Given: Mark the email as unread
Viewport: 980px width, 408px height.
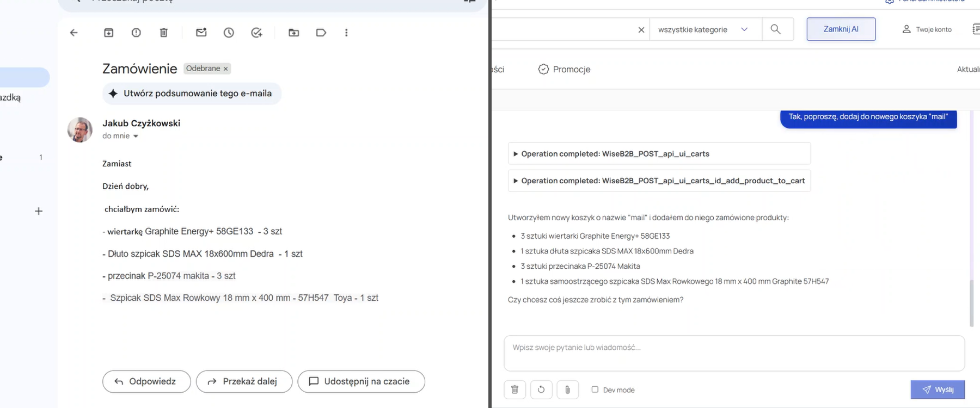Looking at the screenshot, I should pos(201,33).
